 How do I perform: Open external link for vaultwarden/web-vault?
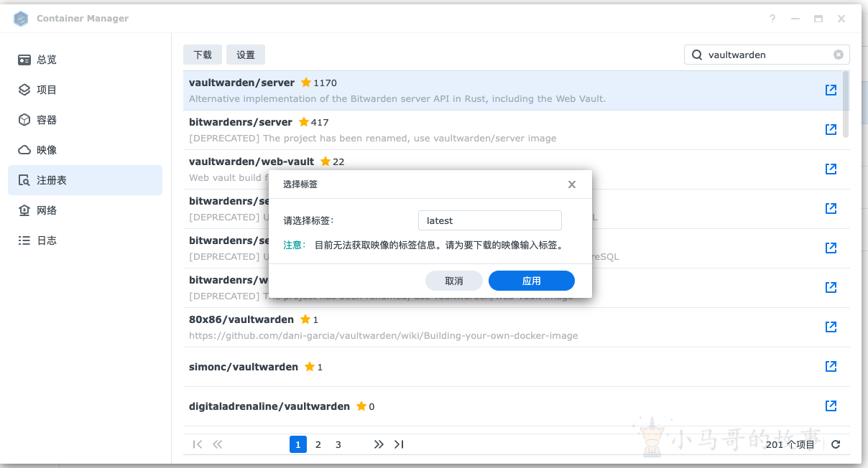(831, 169)
